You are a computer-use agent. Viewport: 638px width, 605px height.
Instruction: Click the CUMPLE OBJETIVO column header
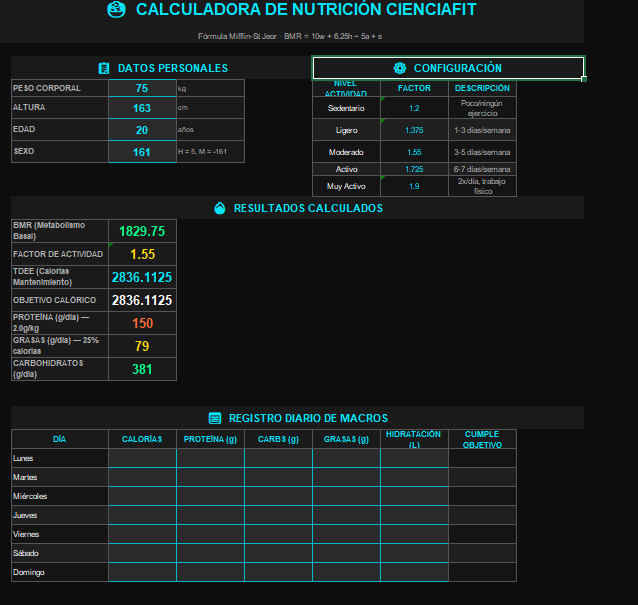(x=482, y=439)
